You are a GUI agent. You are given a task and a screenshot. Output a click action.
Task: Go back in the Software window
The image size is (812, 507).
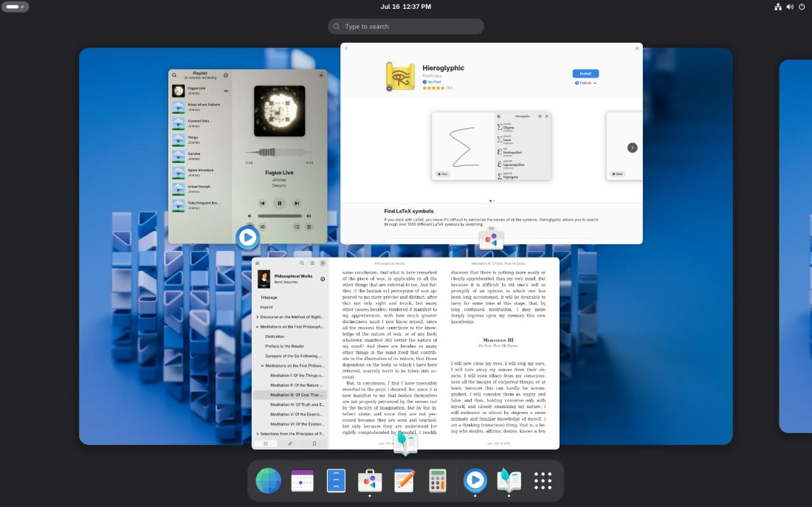click(x=346, y=49)
